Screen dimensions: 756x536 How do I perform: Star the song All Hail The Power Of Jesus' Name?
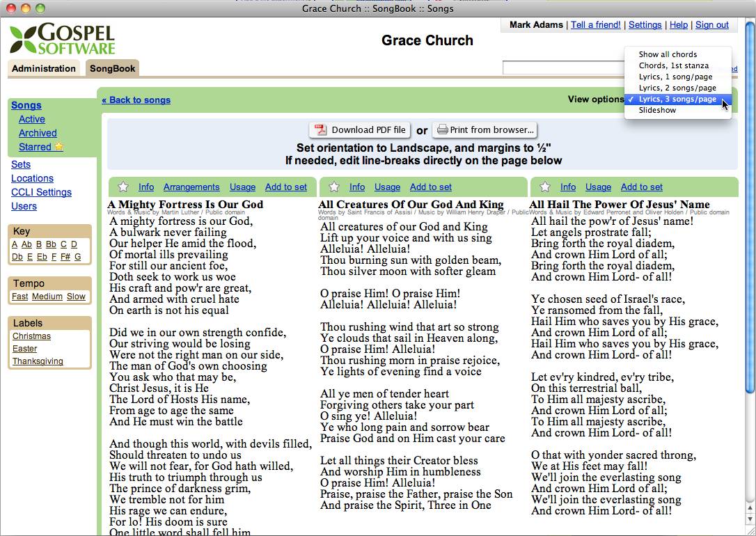pyautogui.click(x=545, y=187)
